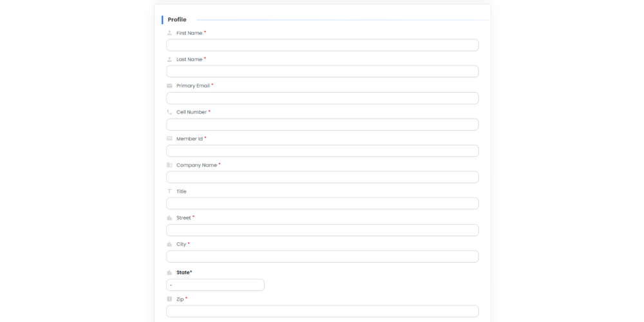
Task: Activate the Company Name field
Action: (322, 177)
